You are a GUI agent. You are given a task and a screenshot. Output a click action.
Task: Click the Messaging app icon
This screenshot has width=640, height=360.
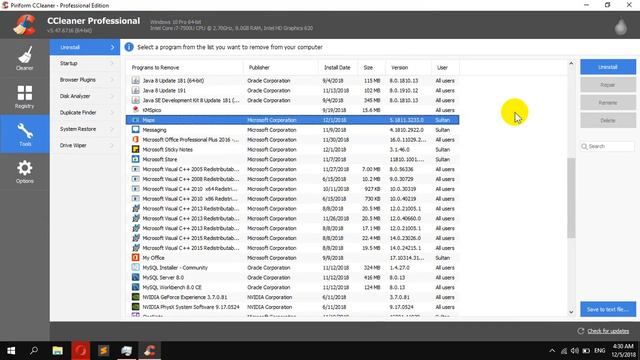(x=136, y=129)
